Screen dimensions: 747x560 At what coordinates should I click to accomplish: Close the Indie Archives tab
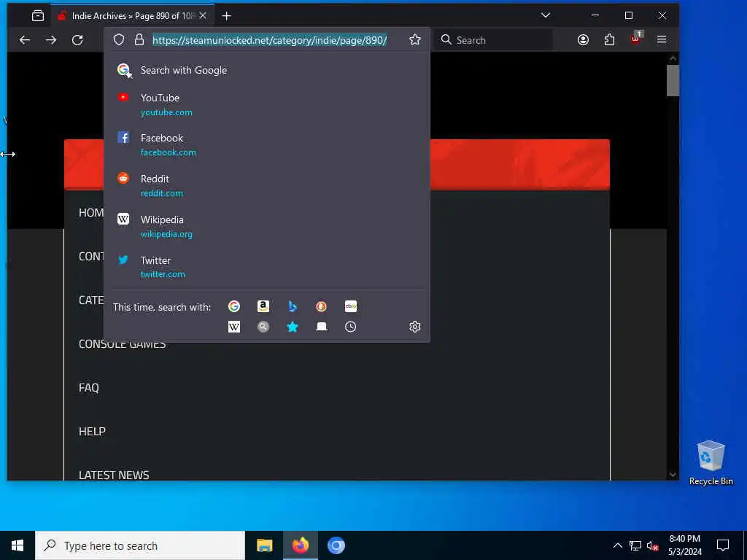pos(203,16)
